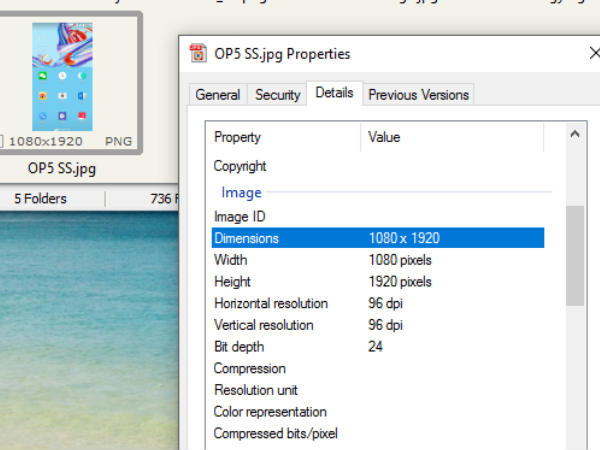Tick the checkbox beside the OP5 SS.jpg thumbnail
The width and height of the screenshot is (600, 450).
coord(3,142)
